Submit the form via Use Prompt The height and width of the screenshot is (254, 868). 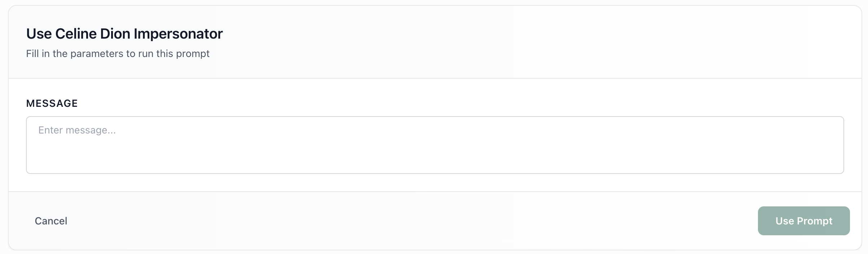pyautogui.click(x=803, y=221)
